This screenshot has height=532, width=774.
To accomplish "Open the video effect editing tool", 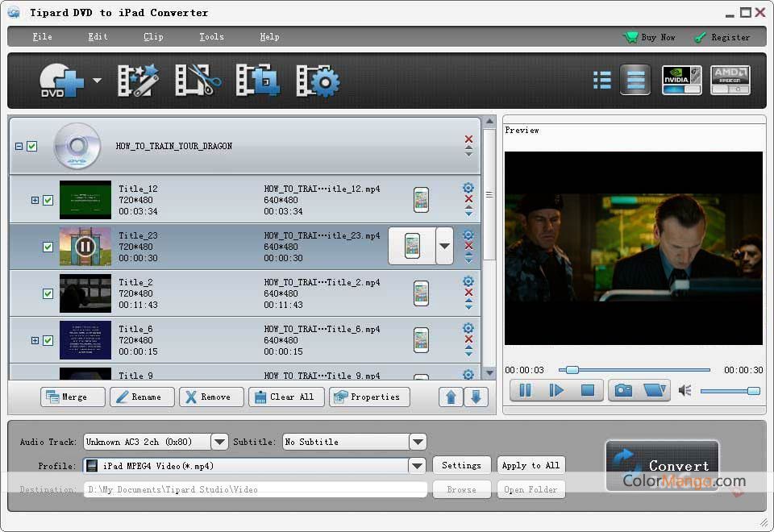I will coord(138,81).
